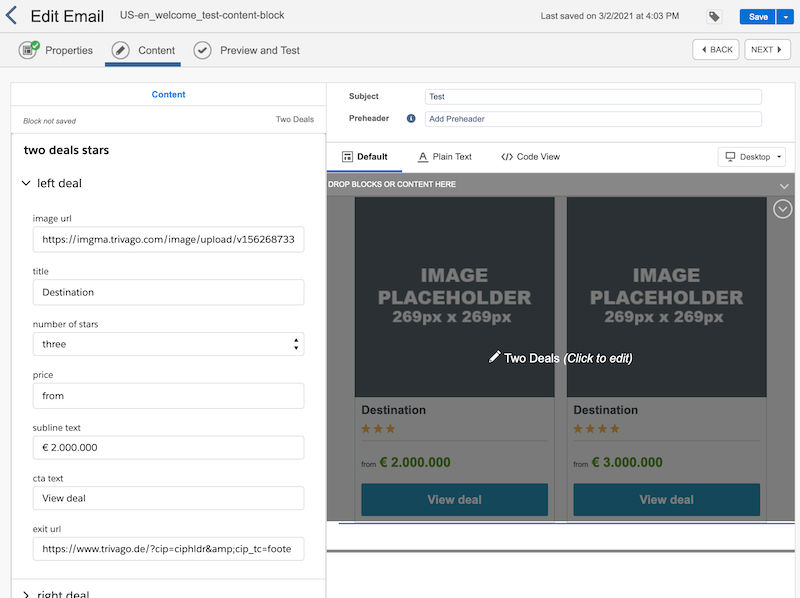Click the Add Preheader input field

click(593, 119)
